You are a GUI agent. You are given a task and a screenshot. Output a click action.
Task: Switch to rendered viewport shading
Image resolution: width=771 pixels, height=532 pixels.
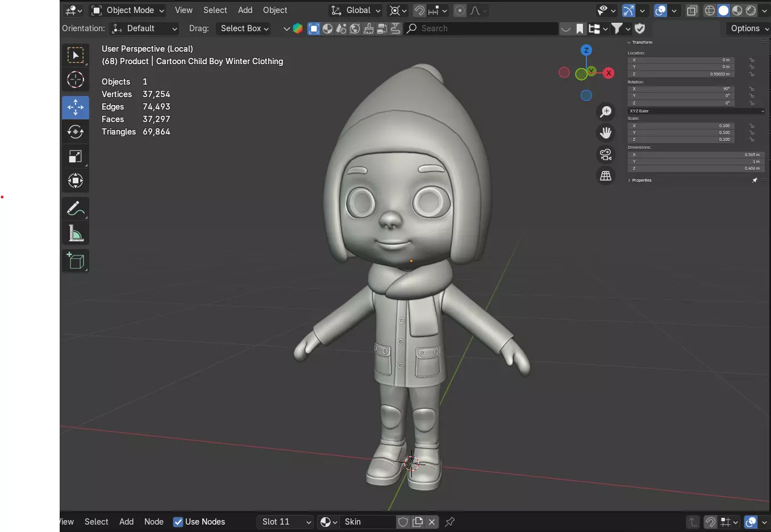751,10
